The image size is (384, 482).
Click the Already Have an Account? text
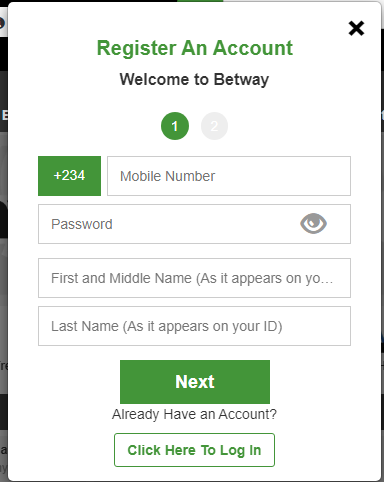coord(194,414)
